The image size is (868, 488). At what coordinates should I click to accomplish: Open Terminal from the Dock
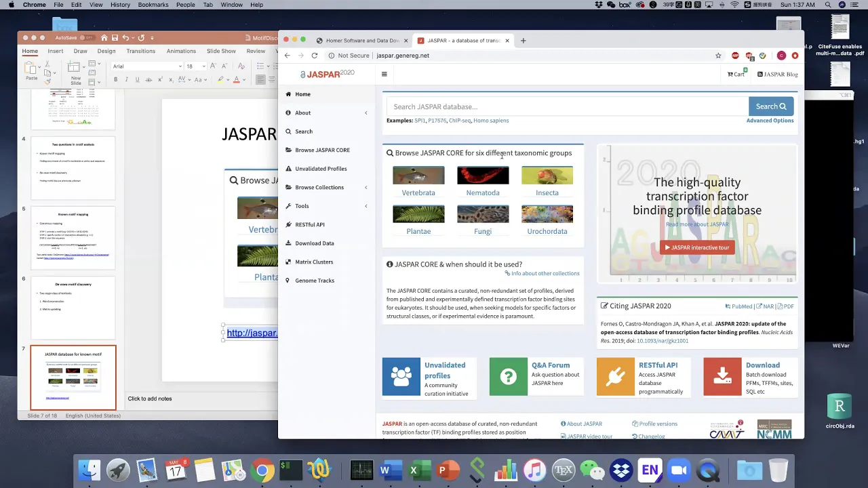click(291, 470)
